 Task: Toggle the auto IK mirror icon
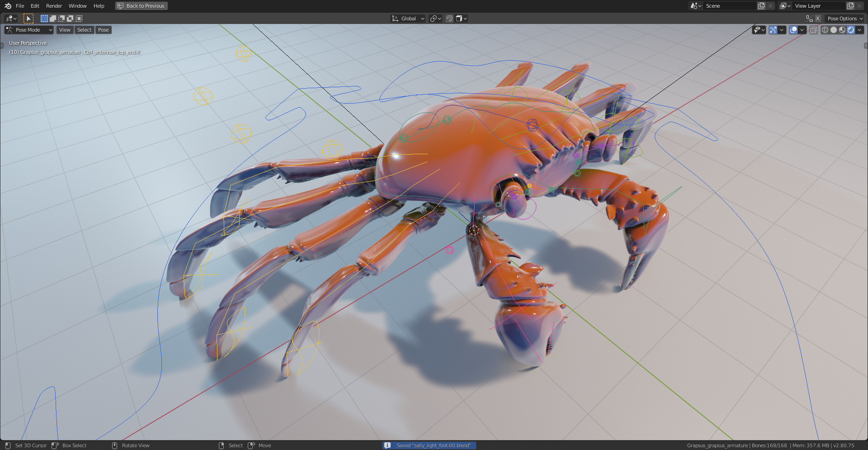point(809,19)
